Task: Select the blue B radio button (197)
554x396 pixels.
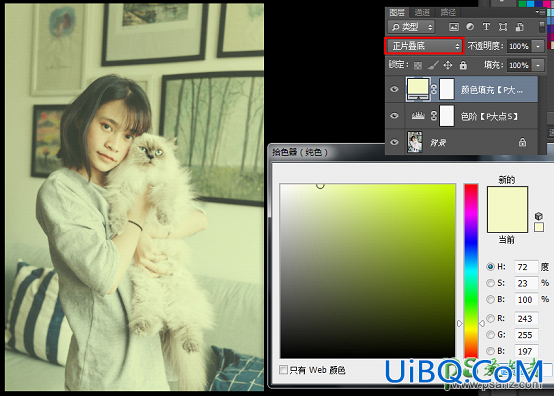Action: [x=490, y=351]
